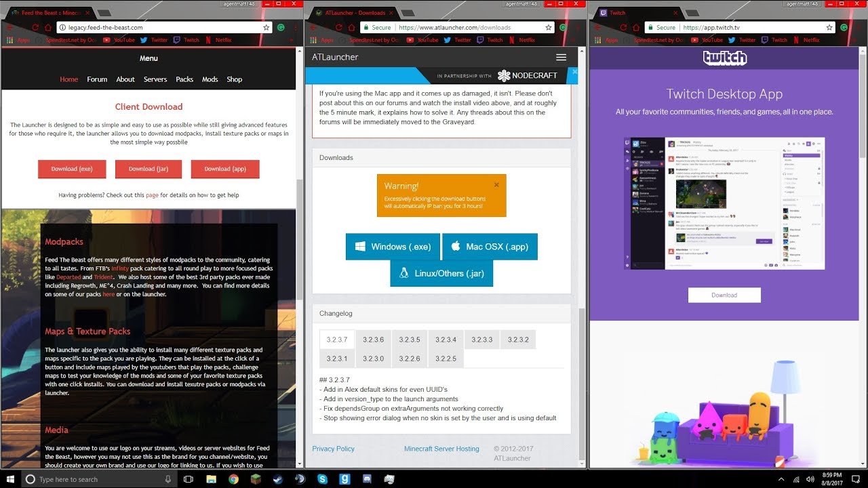Screen dimensions: 868x488
Task: Click the Cortana microphone icon
Action: pyautogui.click(x=168, y=479)
